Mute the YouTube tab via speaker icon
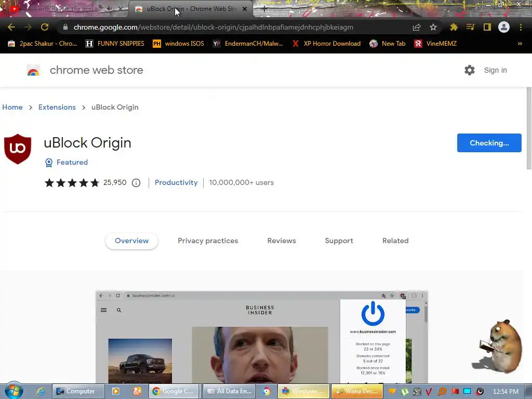The height and width of the screenshot is (399, 532). 109,9
